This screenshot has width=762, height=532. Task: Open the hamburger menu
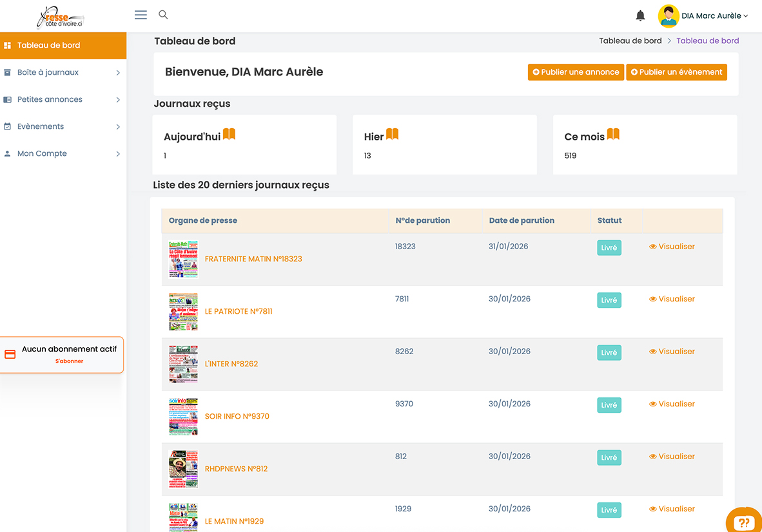pos(141,14)
